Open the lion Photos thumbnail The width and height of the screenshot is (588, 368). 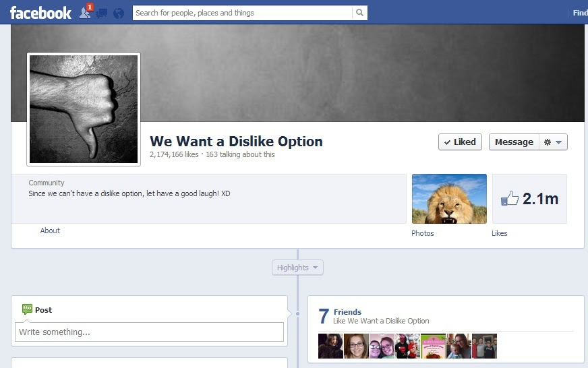pos(449,199)
